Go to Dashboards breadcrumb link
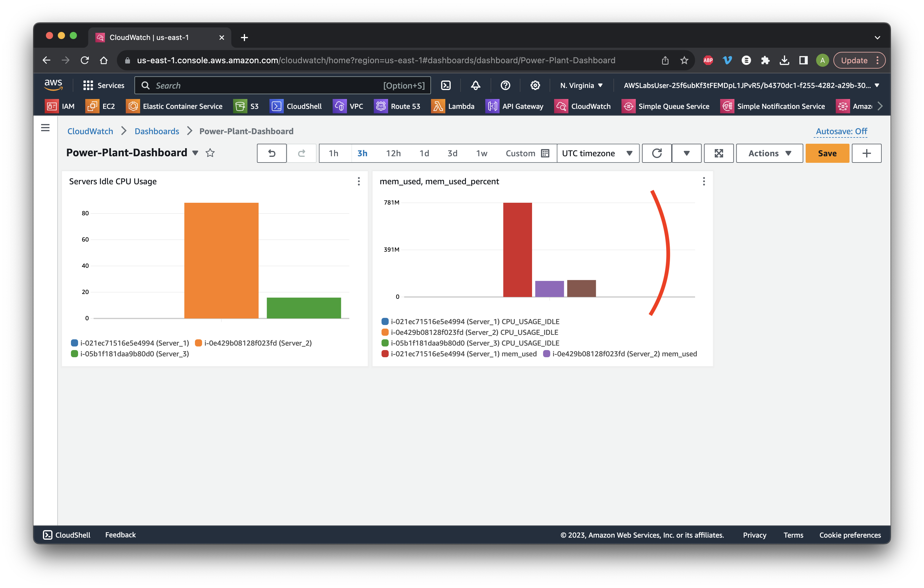Viewport: 924px width, 588px height. pos(156,131)
